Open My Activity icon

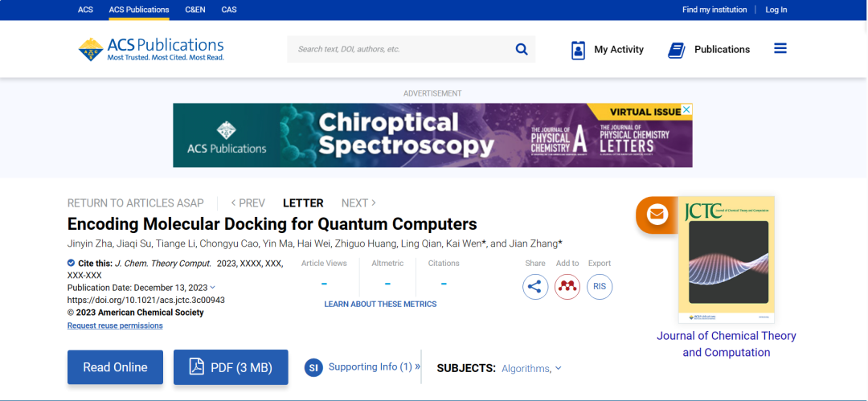click(x=578, y=50)
